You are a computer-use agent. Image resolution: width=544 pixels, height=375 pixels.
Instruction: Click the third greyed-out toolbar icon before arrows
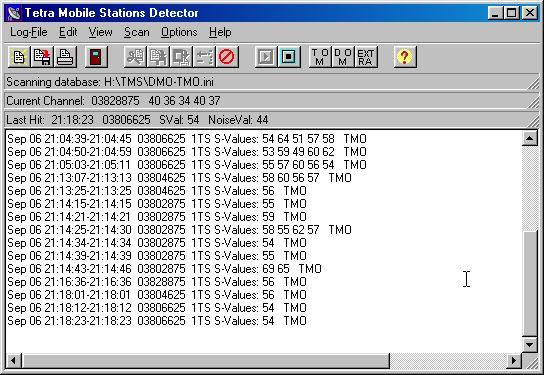tap(181, 57)
